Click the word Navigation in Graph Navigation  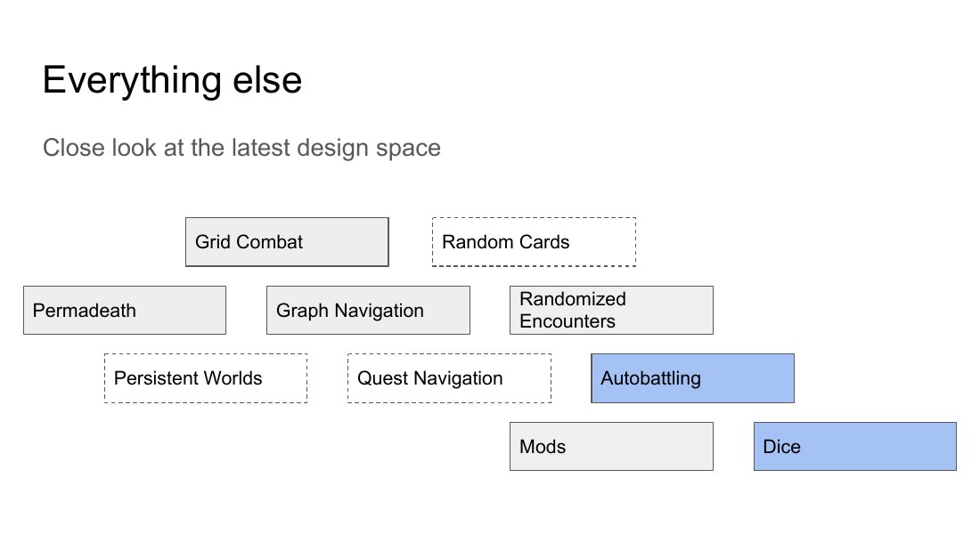click(x=380, y=311)
